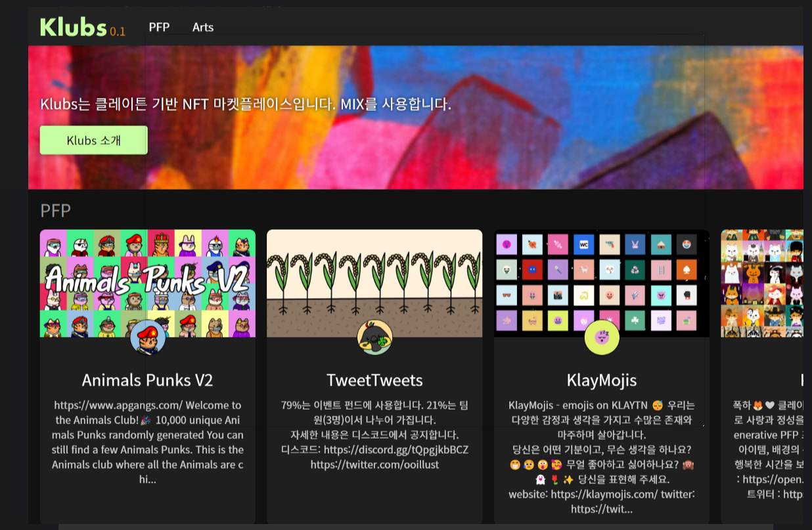The height and width of the screenshot is (530, 812).
Task: Click the Animals Punks V2 round avatar
Action: (x=148, y=338)
